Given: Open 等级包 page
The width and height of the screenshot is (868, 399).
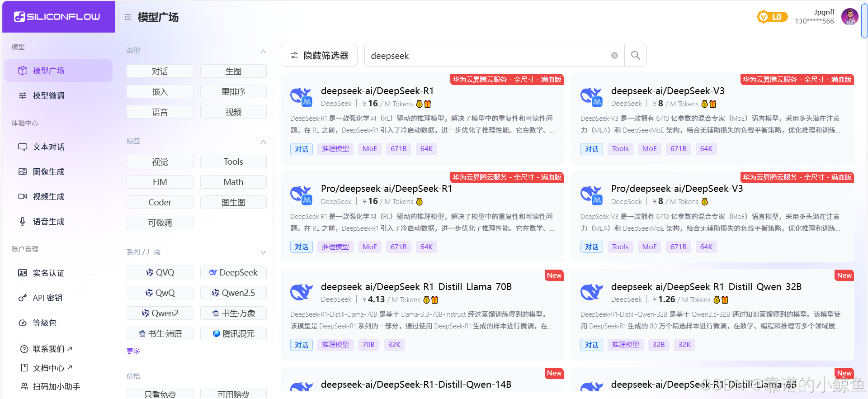Looking at the screenshot, I should click(x=58, y=323).
